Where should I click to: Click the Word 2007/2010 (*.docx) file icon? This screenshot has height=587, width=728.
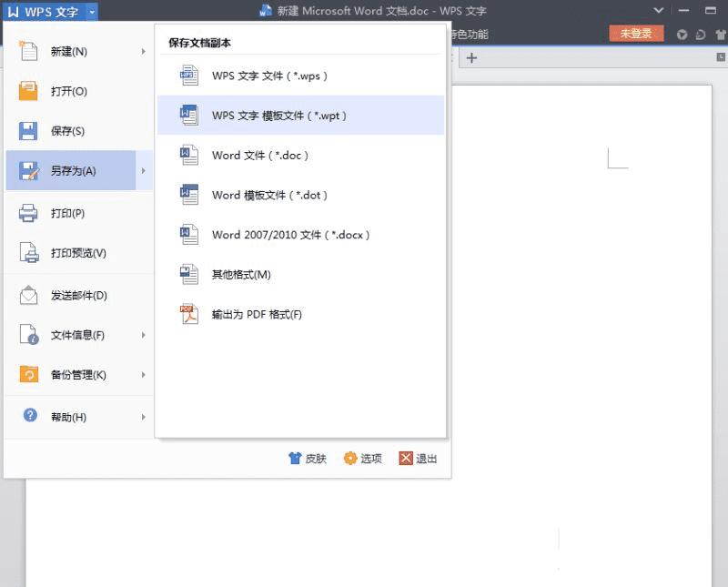(x=189, y=235)
